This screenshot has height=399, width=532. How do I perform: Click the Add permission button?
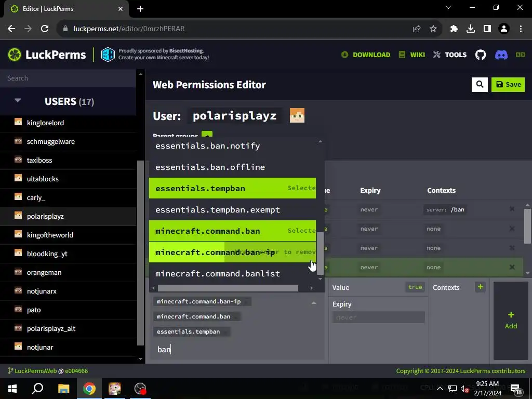pos(511,320)
